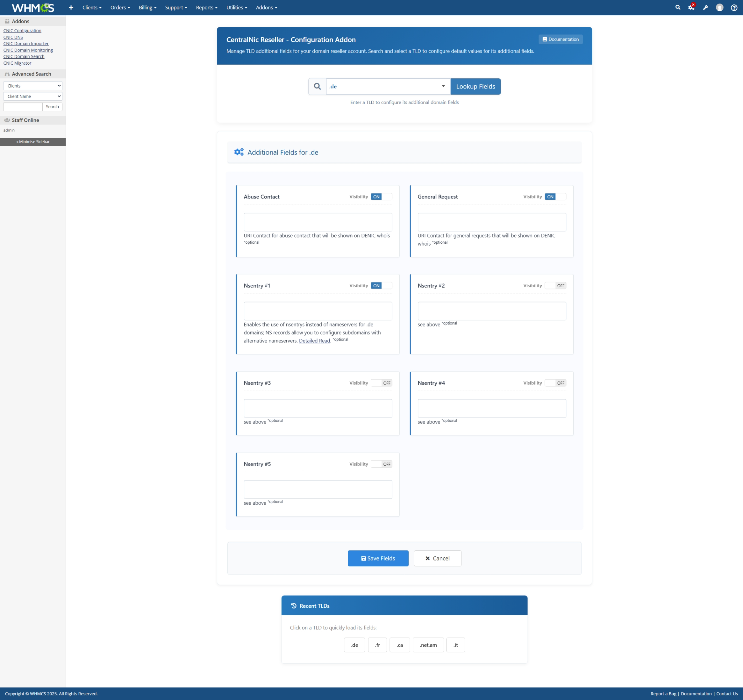Load the .ca recent TLD
Screen dimensions: 743x700
tap(400, 645)
